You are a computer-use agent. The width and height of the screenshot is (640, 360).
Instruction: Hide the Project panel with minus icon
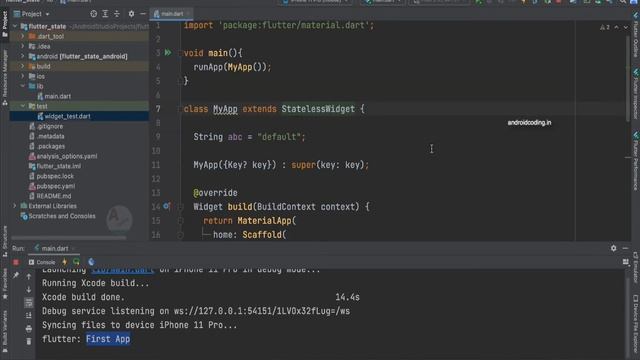[142, 14]
